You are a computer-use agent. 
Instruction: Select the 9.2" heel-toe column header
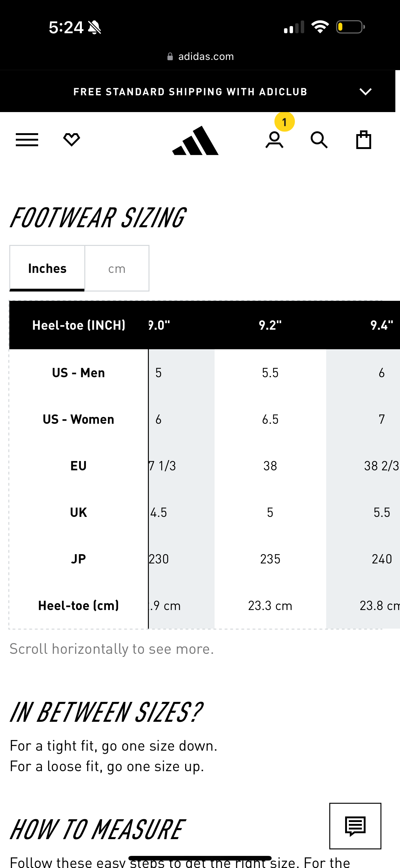pos(270,325)
